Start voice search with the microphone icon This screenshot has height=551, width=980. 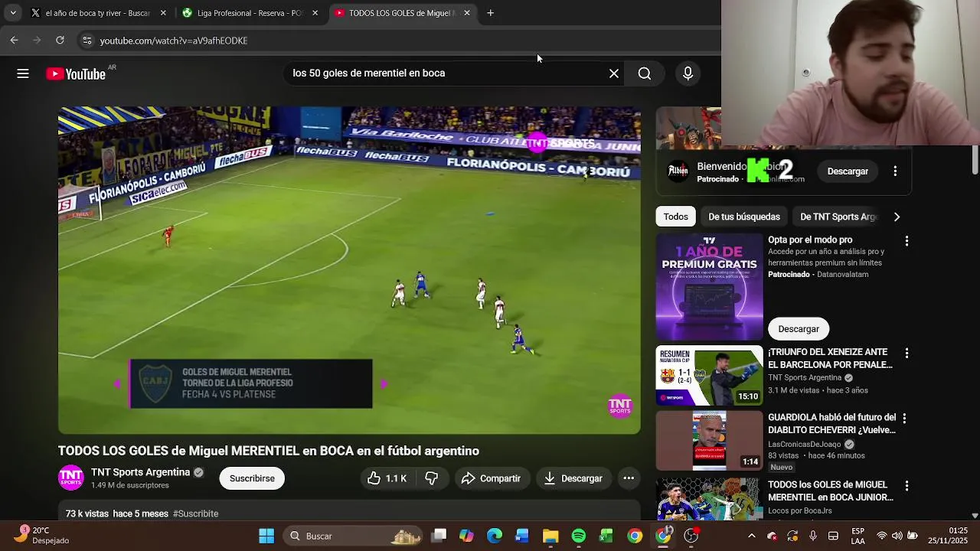688,73
